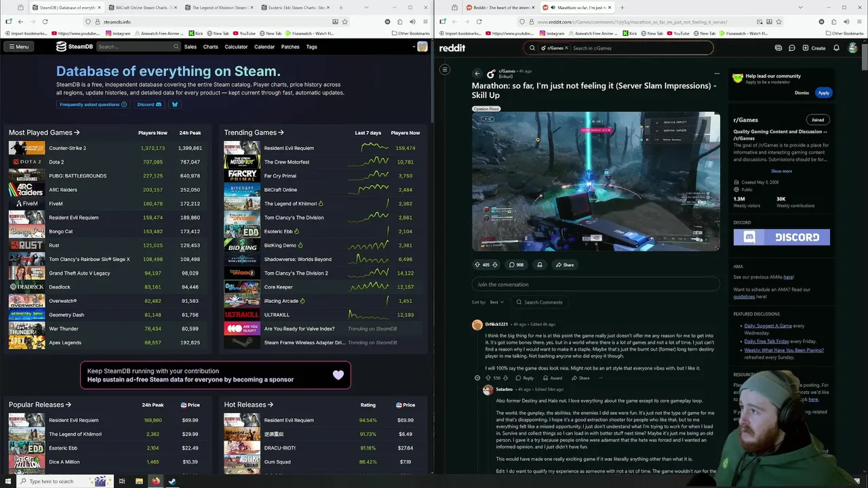Click the Dota 2 game thumbnail

point(26,162)
